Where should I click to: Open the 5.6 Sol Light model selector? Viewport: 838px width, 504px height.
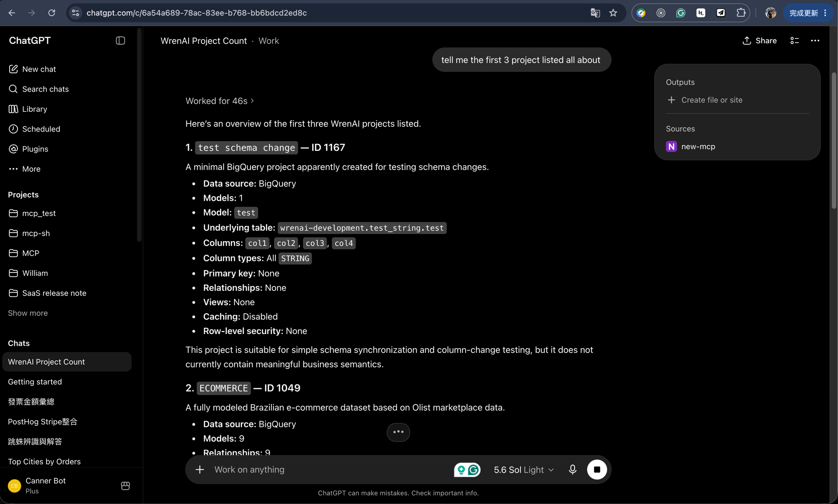[523, 470]
